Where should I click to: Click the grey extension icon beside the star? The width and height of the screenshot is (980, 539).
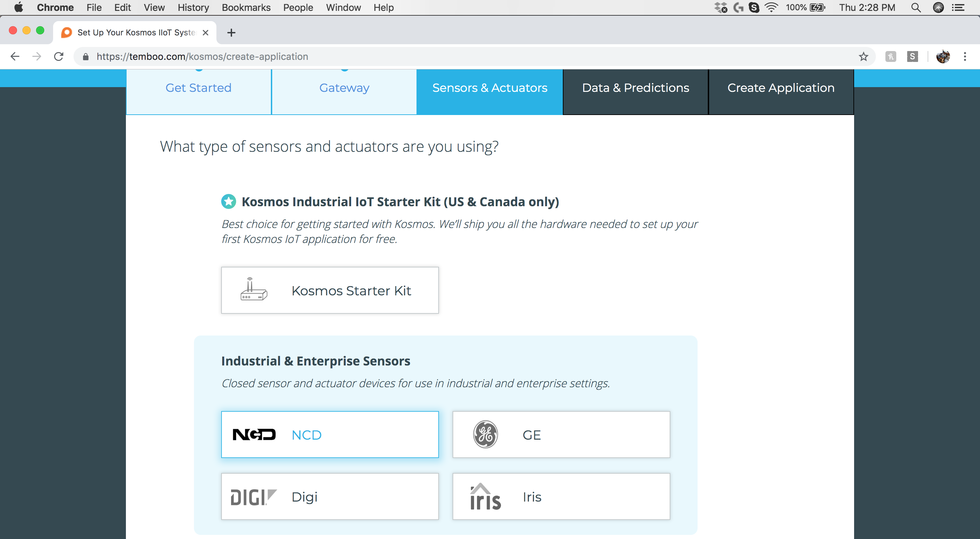(891, 57)
